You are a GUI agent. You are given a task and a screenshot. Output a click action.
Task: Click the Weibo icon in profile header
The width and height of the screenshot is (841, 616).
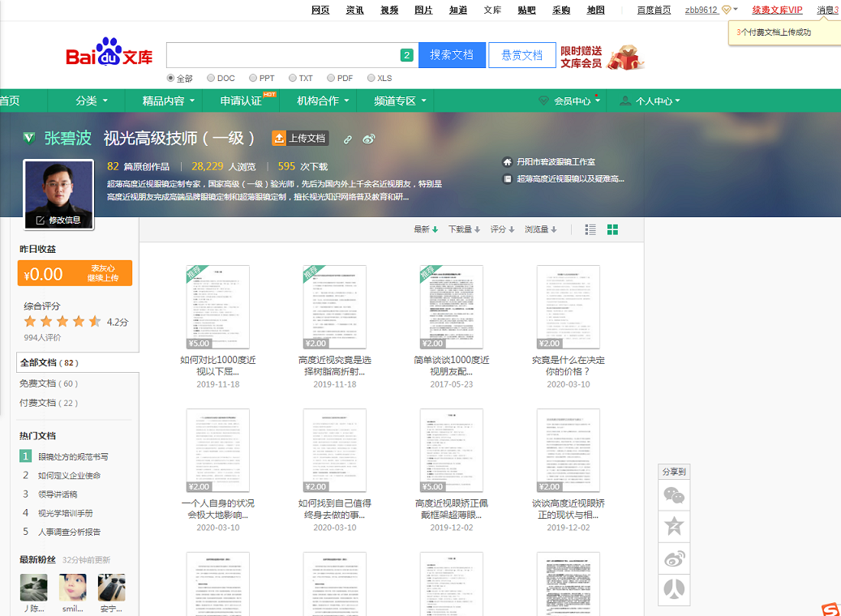pos(368,139)
